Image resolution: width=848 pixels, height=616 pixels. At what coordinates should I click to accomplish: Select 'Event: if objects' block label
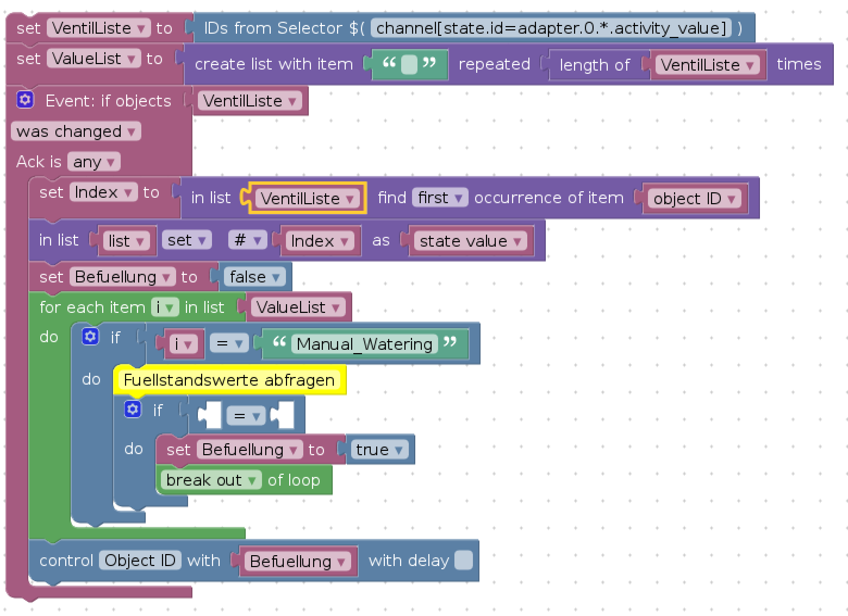point(108,101)
